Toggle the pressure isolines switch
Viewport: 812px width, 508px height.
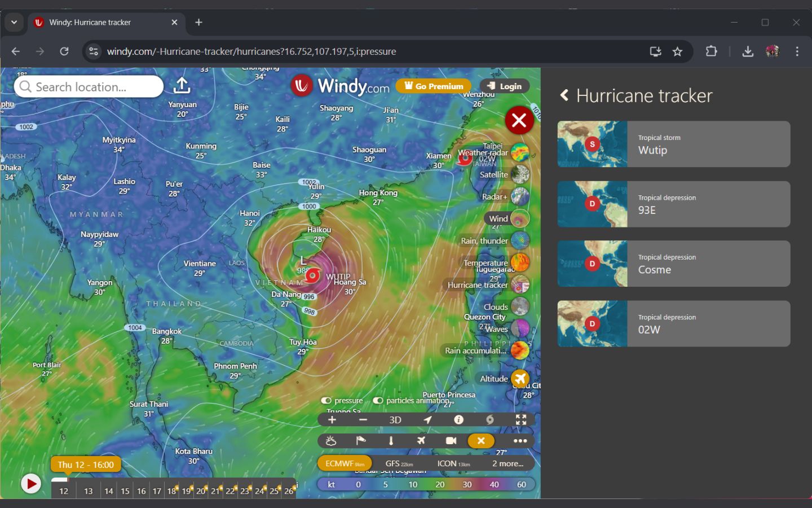tap(326, 401)
